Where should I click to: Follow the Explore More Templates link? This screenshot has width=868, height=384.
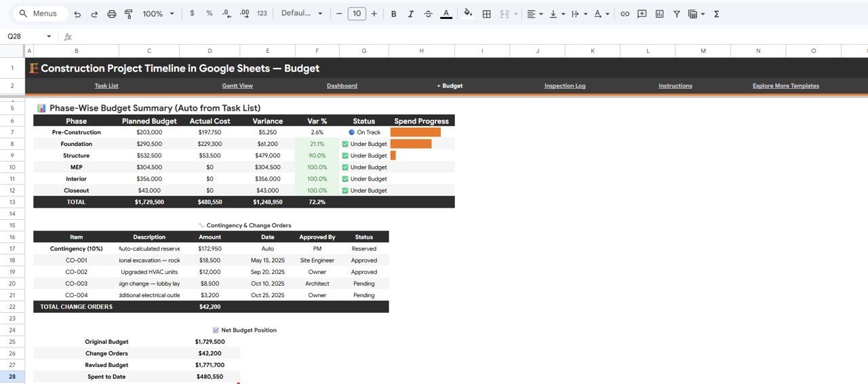[785, 86]
